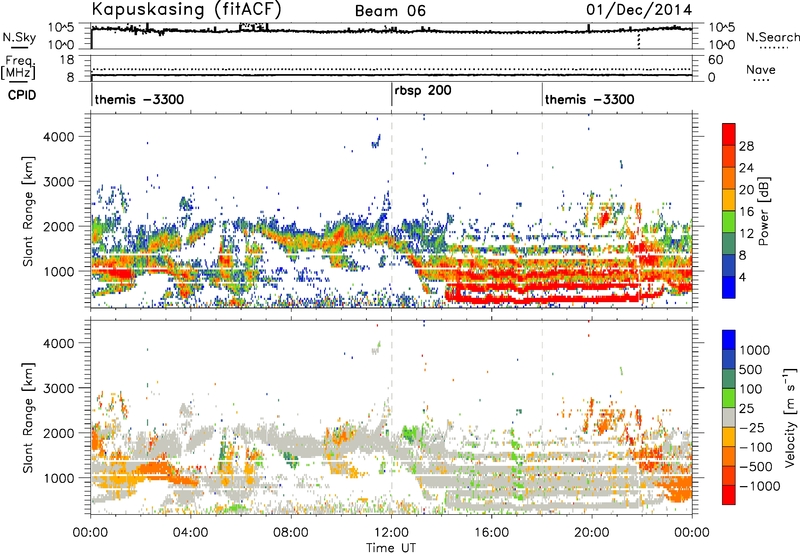Image resolution: width=800 pixels, height=554 pixels.
Task: Click the '16:00' time axis label
Action: pos(491,533)
